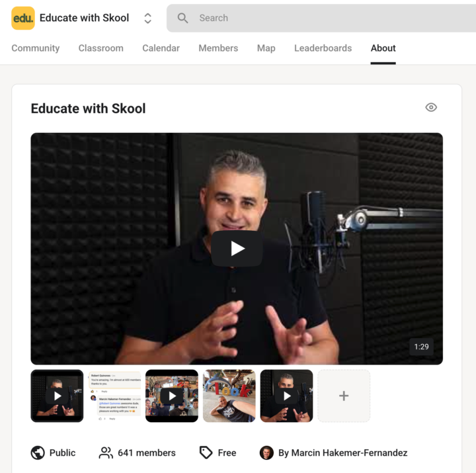Click the 641 members text
Screen dimensions: 476x473
click(147, 452)
